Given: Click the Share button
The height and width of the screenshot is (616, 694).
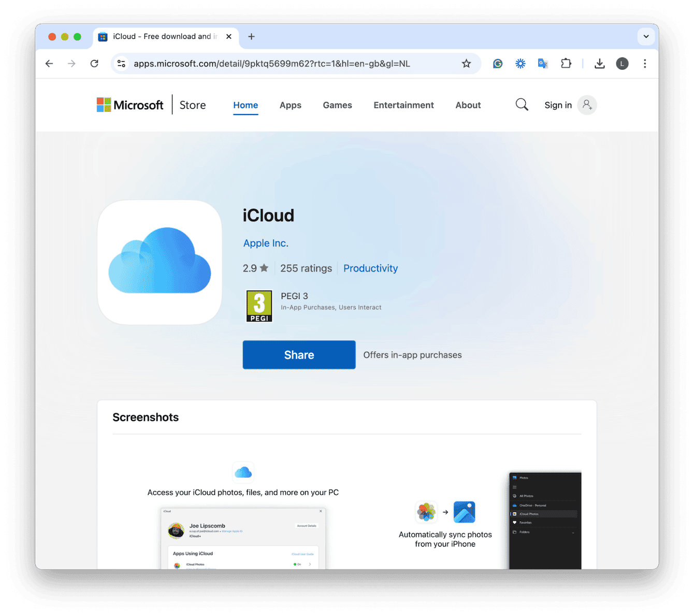Looking at the screenshot, I should (x=299, y=354).
